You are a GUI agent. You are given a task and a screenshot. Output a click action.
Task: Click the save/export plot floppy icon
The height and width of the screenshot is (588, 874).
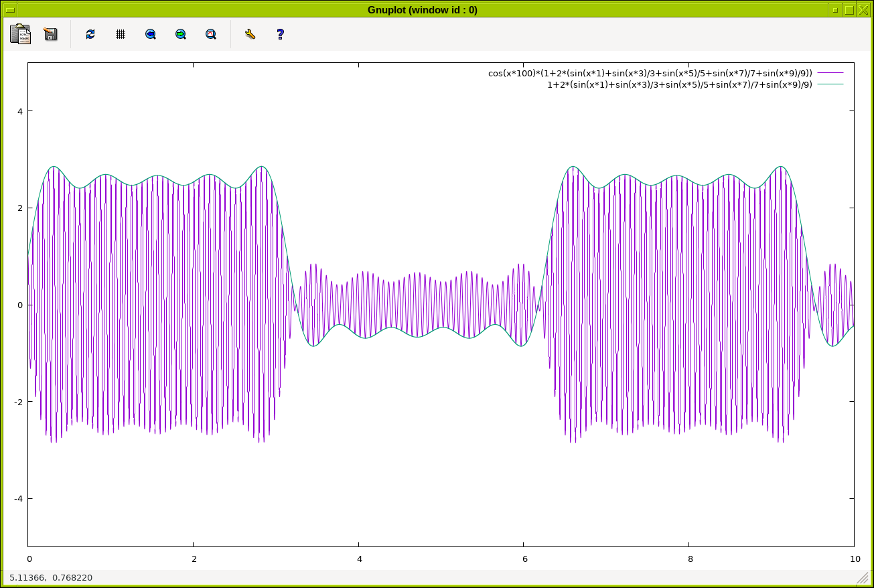coord(50,34)
